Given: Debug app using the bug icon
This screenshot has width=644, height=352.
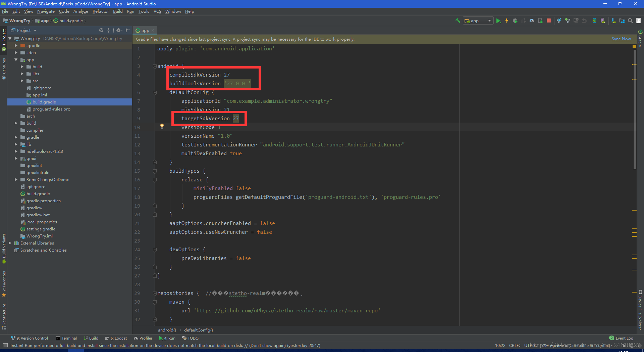Looking at the screenshot, I should point(515,20).
